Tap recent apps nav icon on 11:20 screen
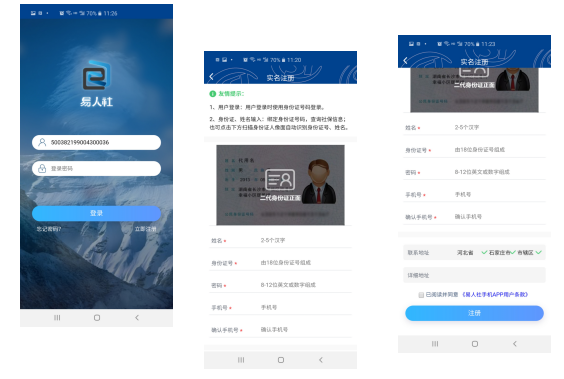 click(241, 360)
